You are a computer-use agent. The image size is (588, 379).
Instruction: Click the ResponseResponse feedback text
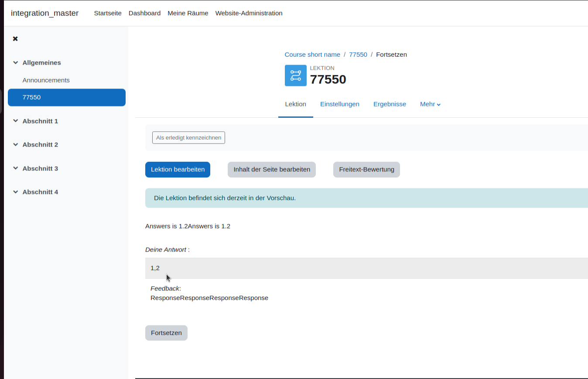(209, 298)
